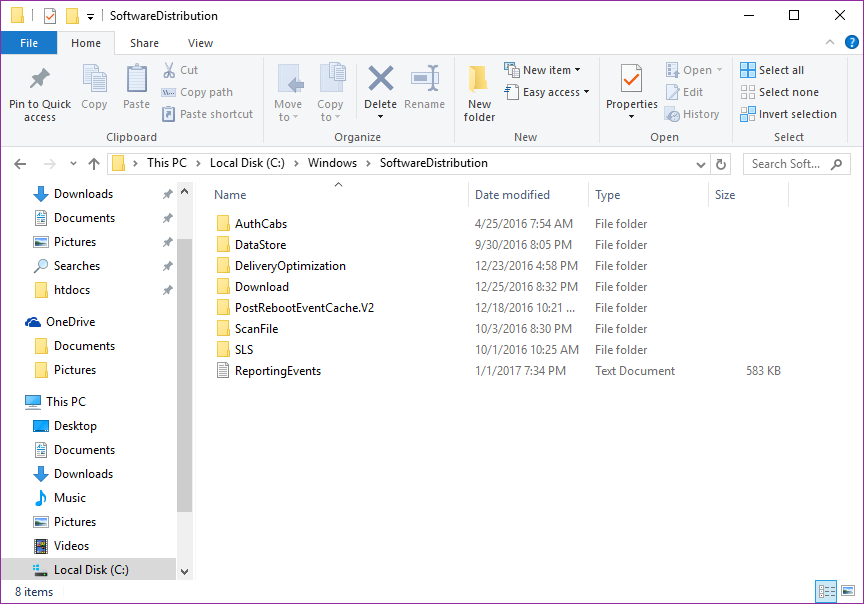Image resolution: width=864 pixels, height=604 pixels.
Task: Click the Cut scissors command
Action: click(x=180, y=70)
